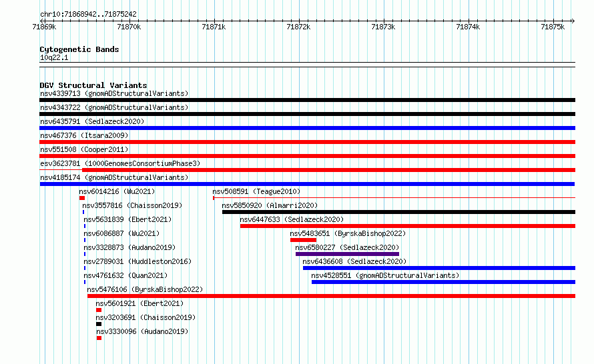594x364 pixels.
Task: Select the blue bar under nsv4185174
Action: pos(307,184)
